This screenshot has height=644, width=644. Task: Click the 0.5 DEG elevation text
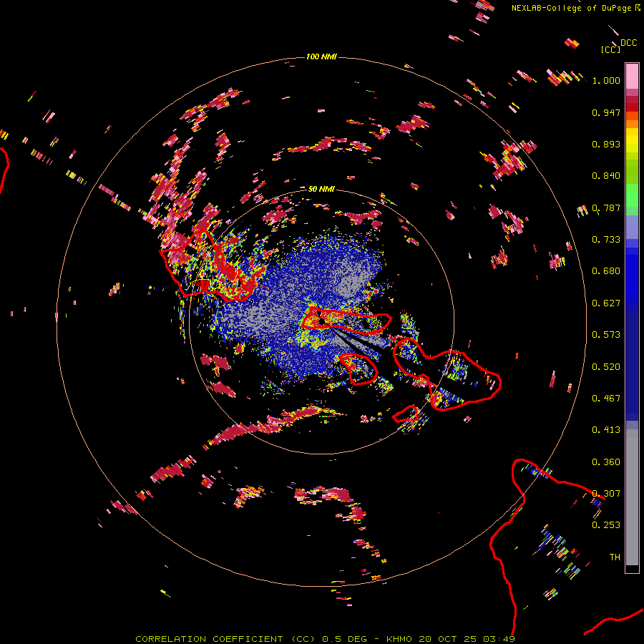pyautogui.click(x=345, y=639)
